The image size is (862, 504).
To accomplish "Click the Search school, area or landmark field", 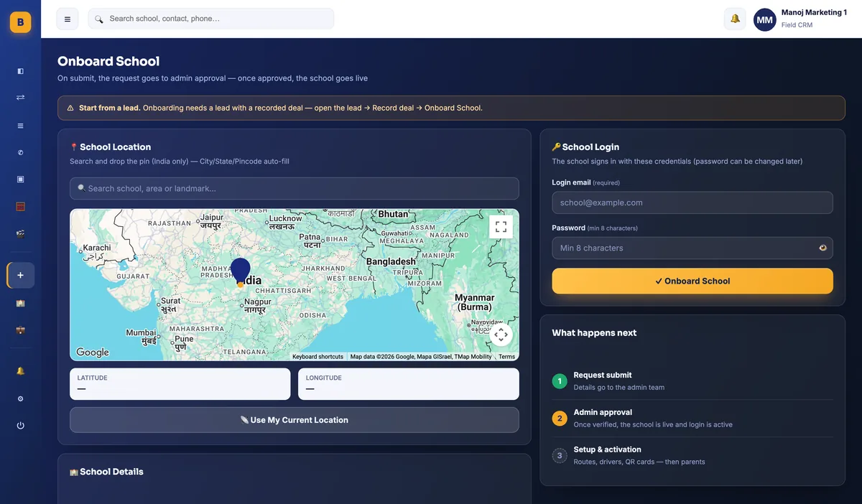I will click(295, 188).
